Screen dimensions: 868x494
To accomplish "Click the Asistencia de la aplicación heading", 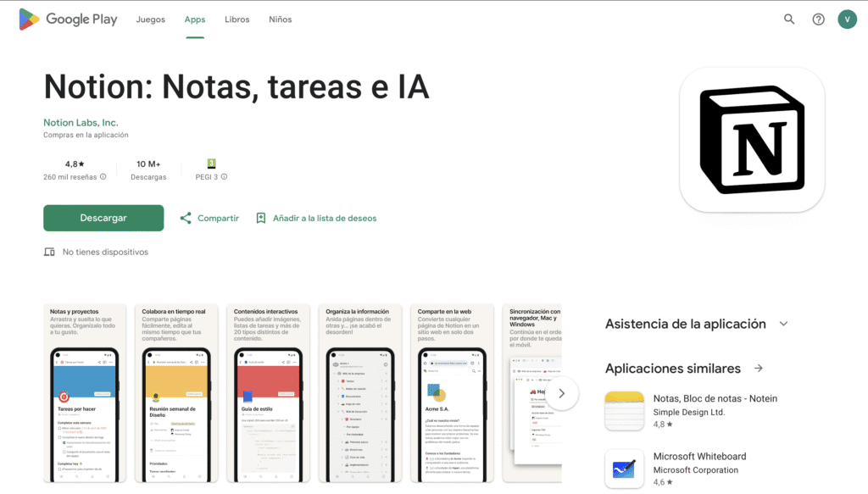I will pyautogui.click(x=685, y=325).
